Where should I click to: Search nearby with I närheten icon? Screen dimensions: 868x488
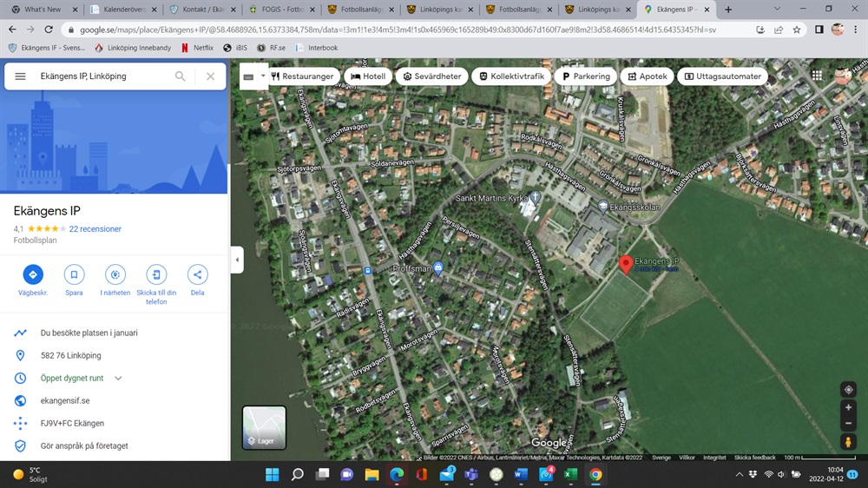click(x=115, y=274)
